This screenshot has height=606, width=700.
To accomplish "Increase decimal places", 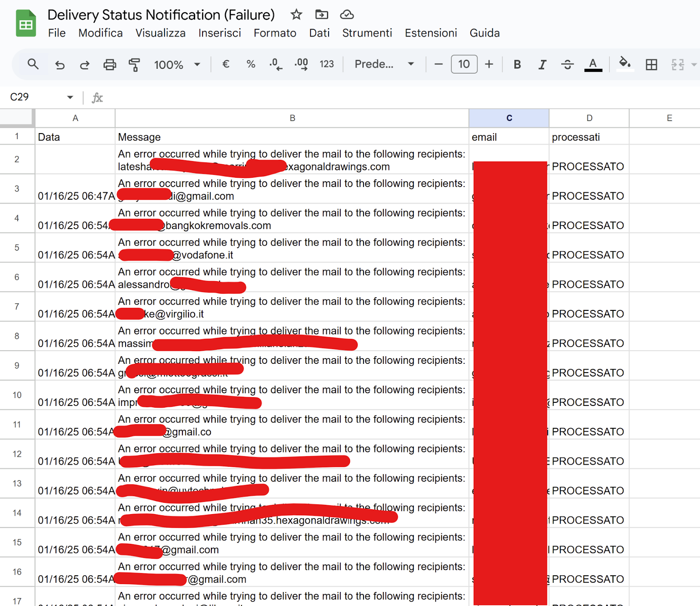I will point(301,64).
